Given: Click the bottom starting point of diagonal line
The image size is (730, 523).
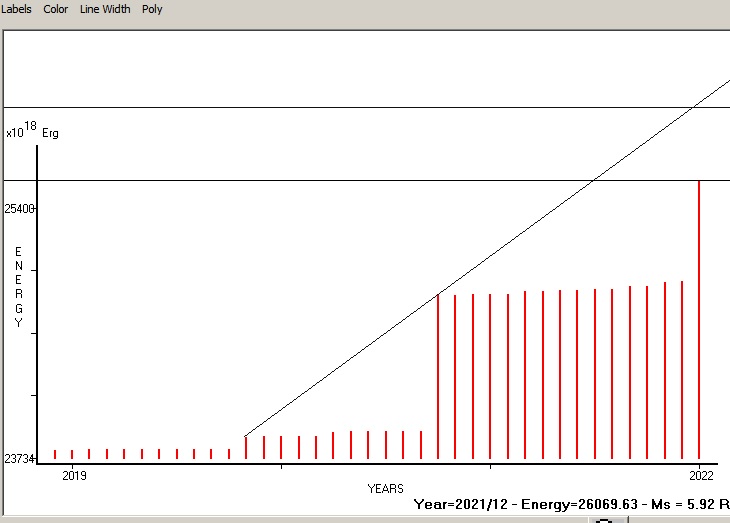Looking at the screenshot, I should [x=245, y=436].
